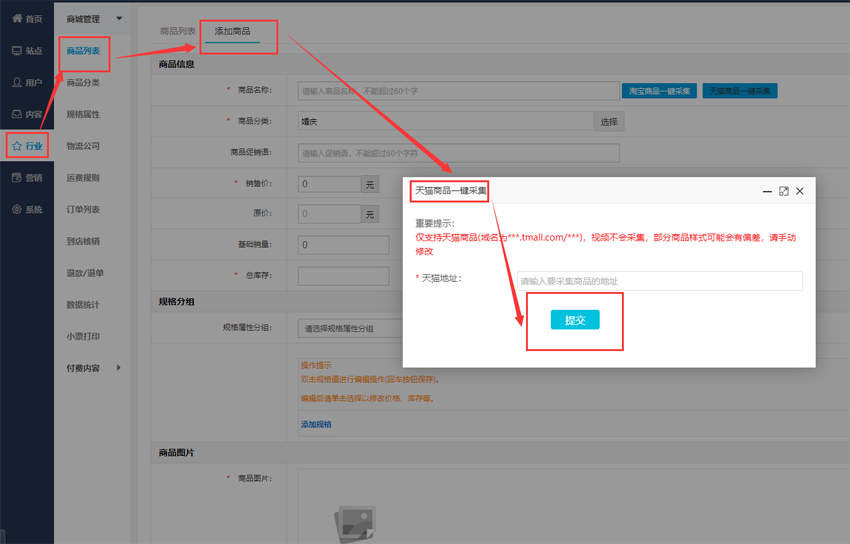Collapse the 商城管理 menu arrow
The height and width of the screenshot is (544, 850).
point(119,19)
